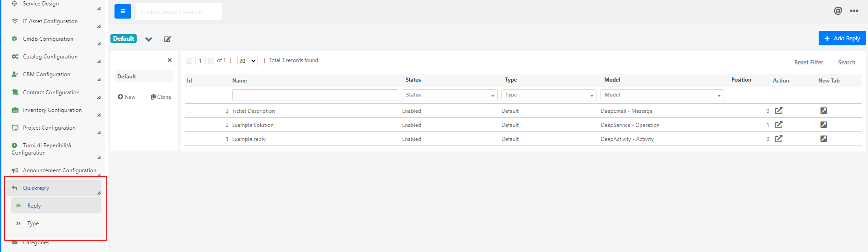Close the view panel with X
The image size is (868, 252).
(170, 60)
